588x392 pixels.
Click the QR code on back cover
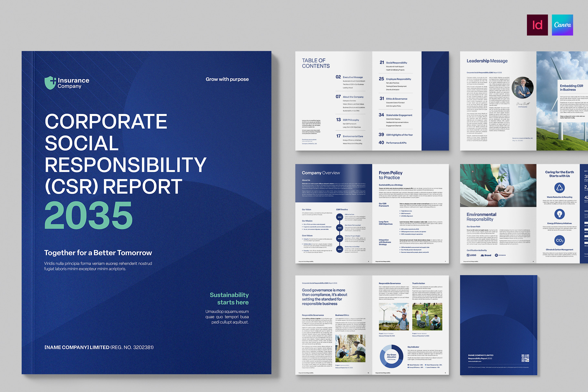pos(525,358)
